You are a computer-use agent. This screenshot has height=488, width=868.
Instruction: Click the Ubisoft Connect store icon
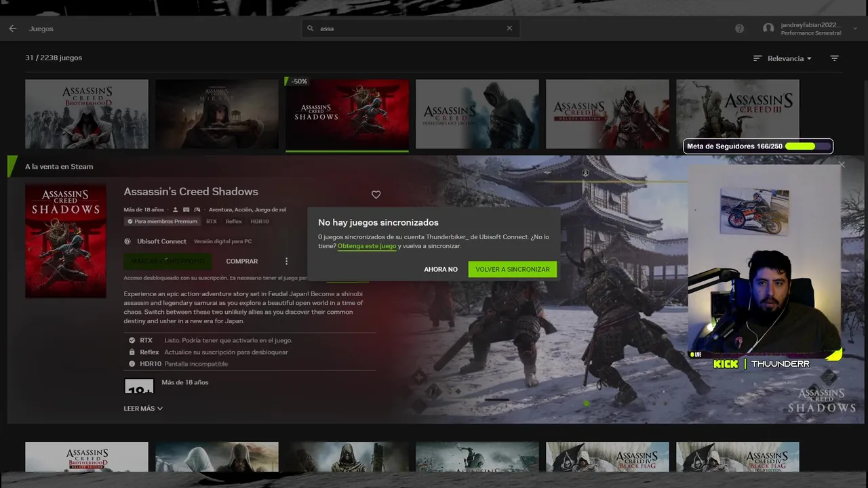pyautogui.click(x=127, y=241)
